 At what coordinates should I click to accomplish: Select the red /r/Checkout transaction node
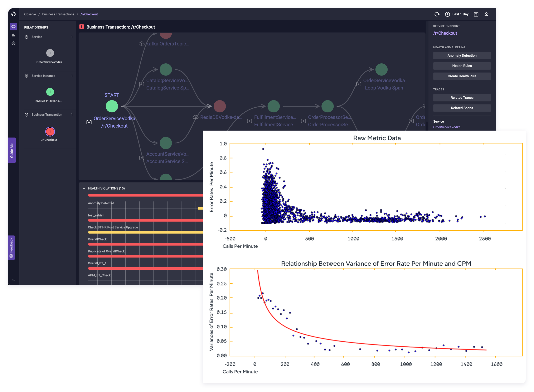point(50,131)
